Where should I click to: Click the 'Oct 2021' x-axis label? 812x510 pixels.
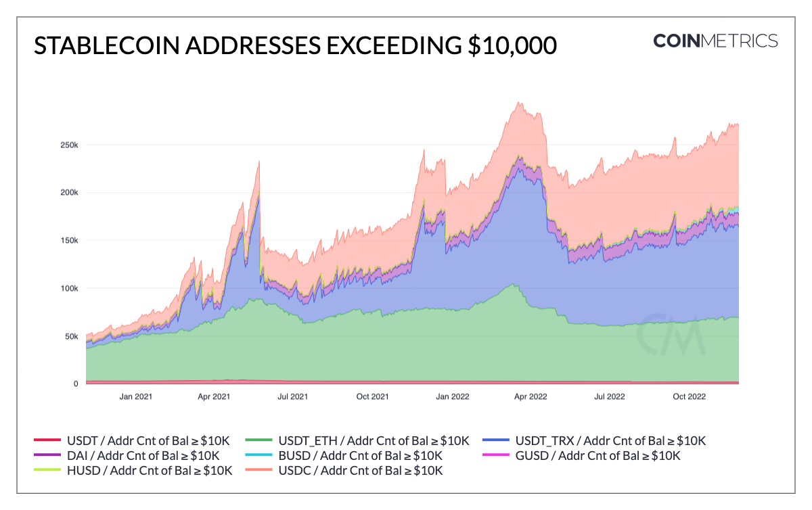click(372, 397)
